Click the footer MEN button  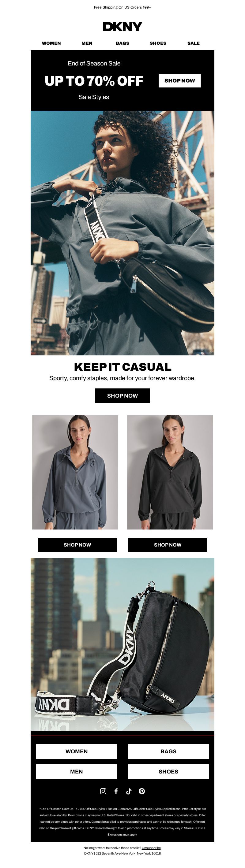coord(77,772)
